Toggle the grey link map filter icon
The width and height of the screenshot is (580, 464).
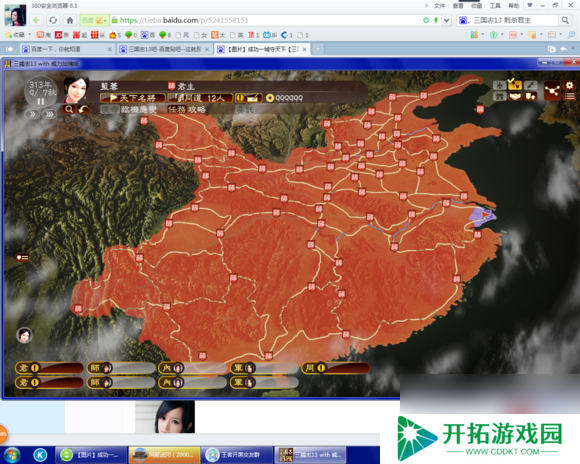(530, 85)
